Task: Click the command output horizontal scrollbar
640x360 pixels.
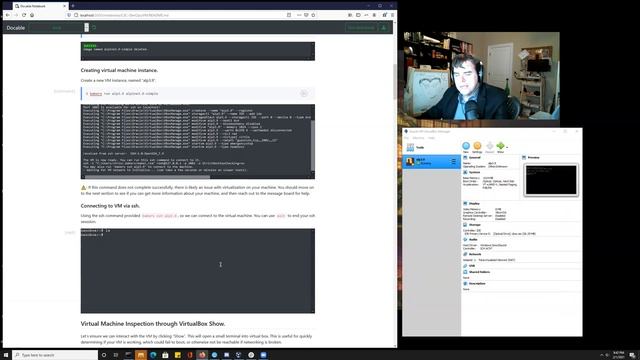Action: coord(147,177)
